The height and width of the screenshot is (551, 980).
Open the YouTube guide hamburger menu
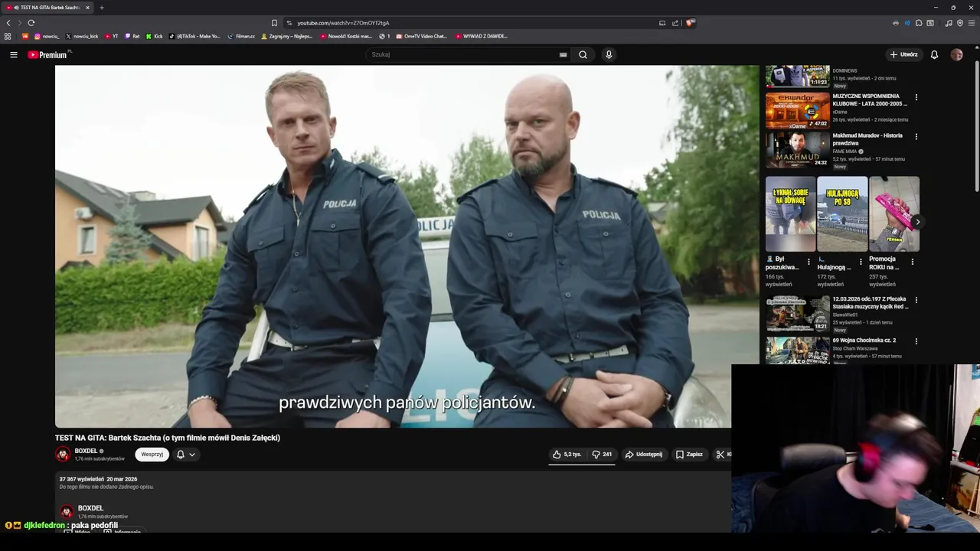(13, 54)
